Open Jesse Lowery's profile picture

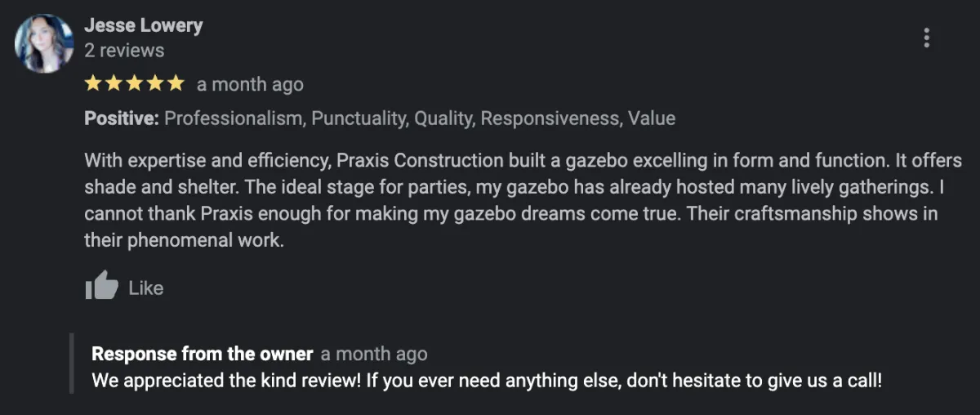click(x=44, y=43)
